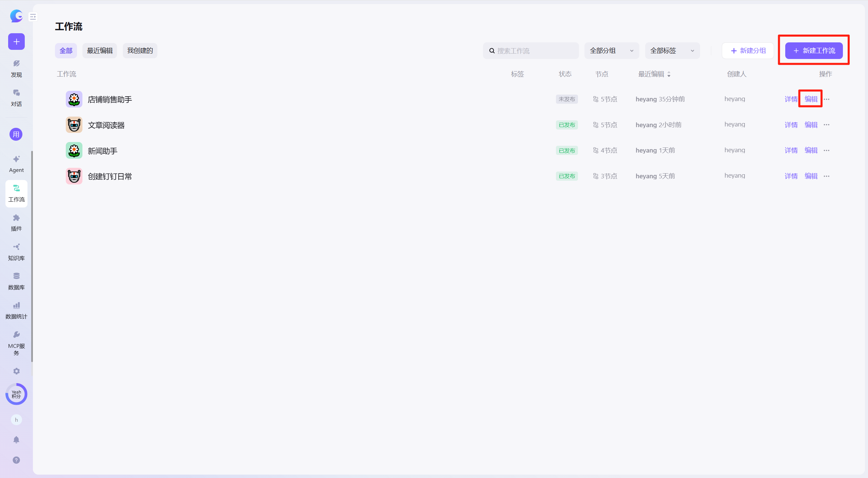The height and width of the screenshot is (478, 868).
Task: Open notifications with the bell icon
Action: [x=16, y=440]
